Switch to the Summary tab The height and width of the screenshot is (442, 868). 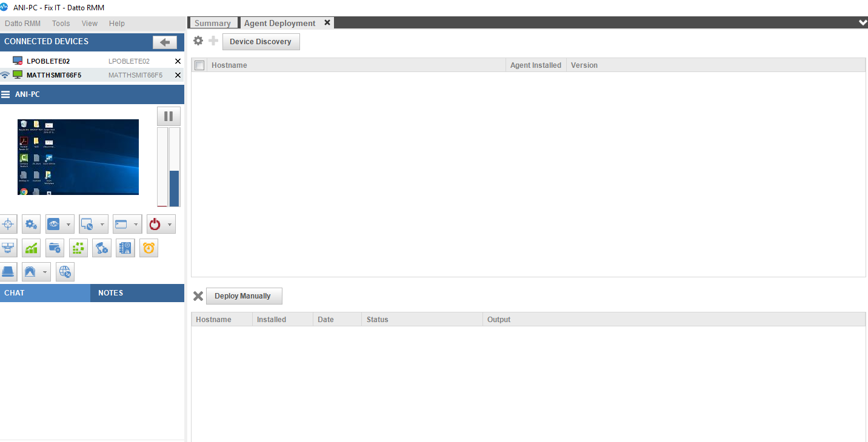click(x=213, y=23)
